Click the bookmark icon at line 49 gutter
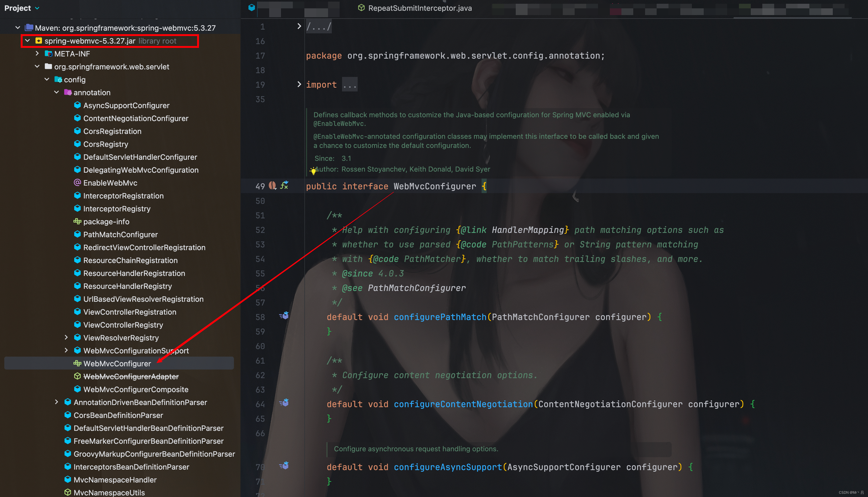Image resolution: width=868 pixels, height=497 pixels. click(x=274, y=186)
